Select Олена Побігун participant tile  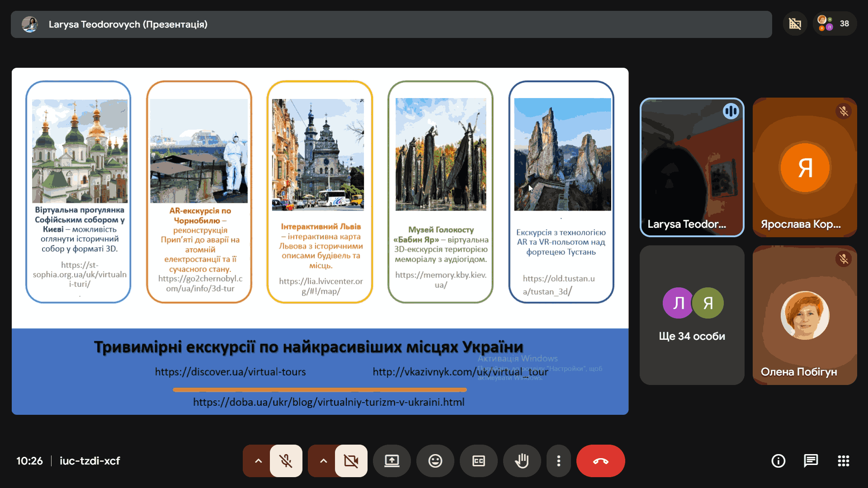point(804,315)
